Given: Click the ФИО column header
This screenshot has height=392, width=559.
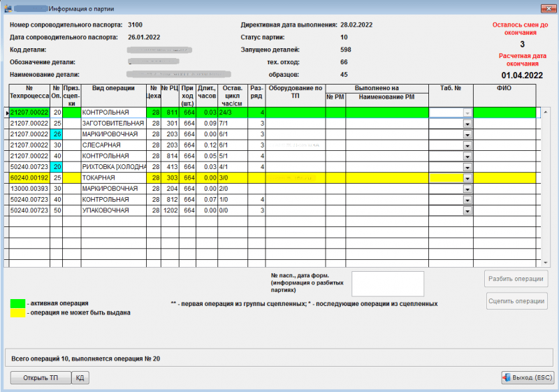Looking at the screenshot, I should click(504, 89).
